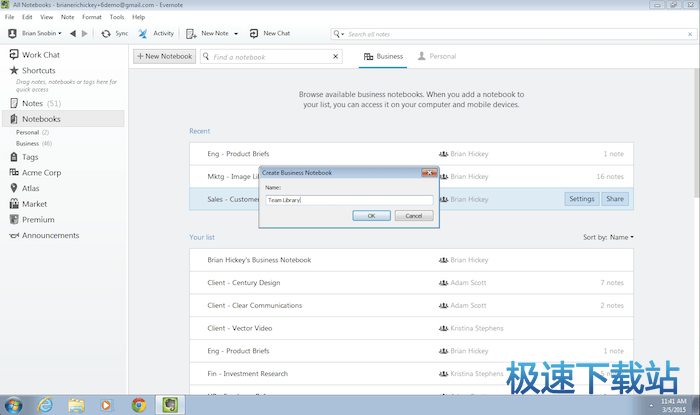Open Settings for the Sales notebook

coord(582,199)
